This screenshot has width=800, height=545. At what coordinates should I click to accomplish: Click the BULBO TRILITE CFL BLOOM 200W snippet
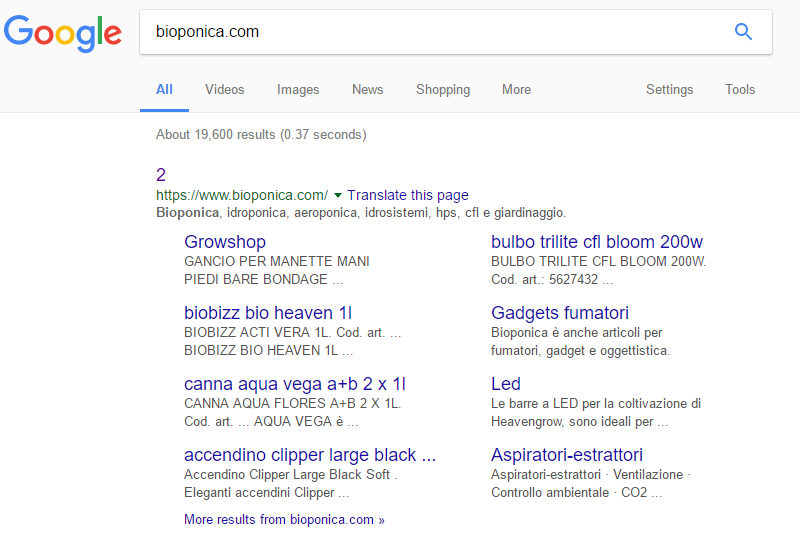[x=598, y=270]
